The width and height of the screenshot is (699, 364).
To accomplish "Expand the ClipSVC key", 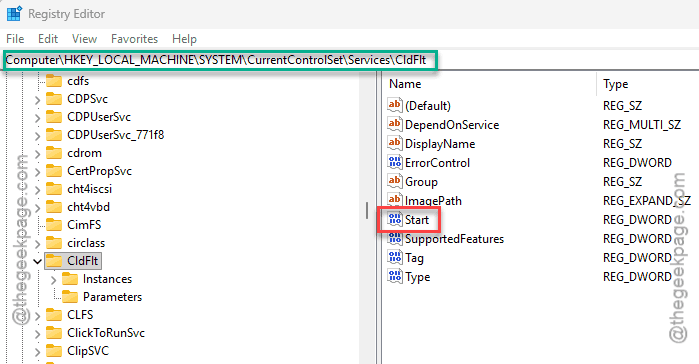I will 38,352.
